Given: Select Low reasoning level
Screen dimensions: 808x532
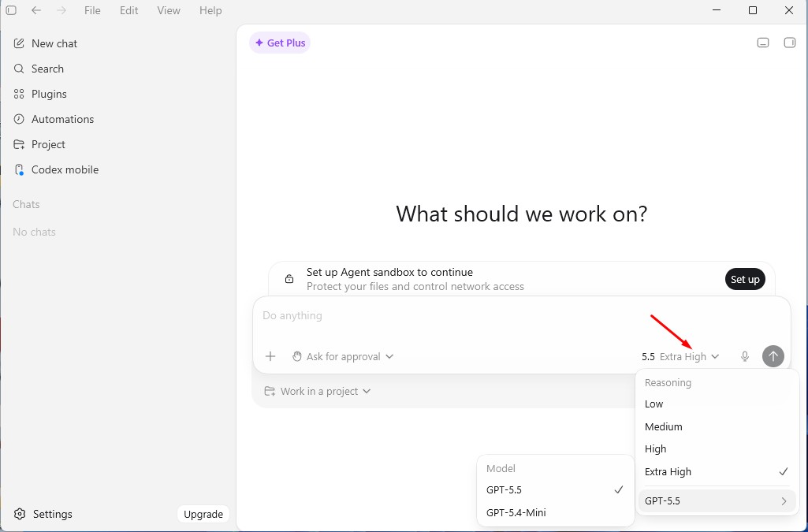Looking at the screenshot, I should pos(717,404).
